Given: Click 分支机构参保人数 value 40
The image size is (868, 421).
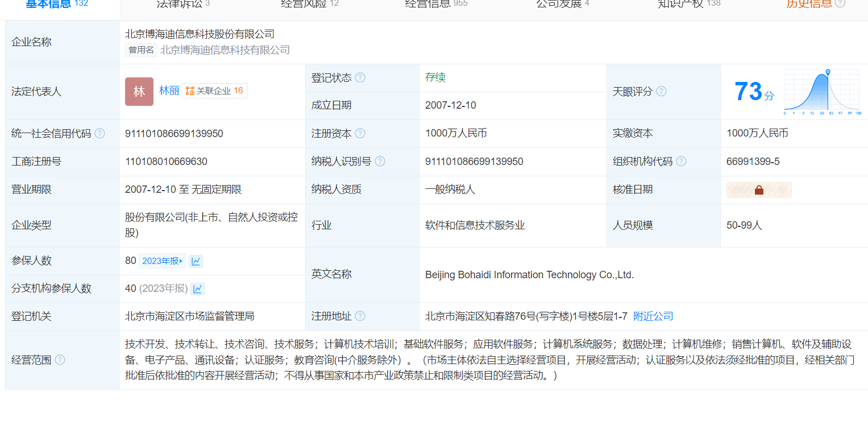Looking at the screenshot, I should [131, 288].
